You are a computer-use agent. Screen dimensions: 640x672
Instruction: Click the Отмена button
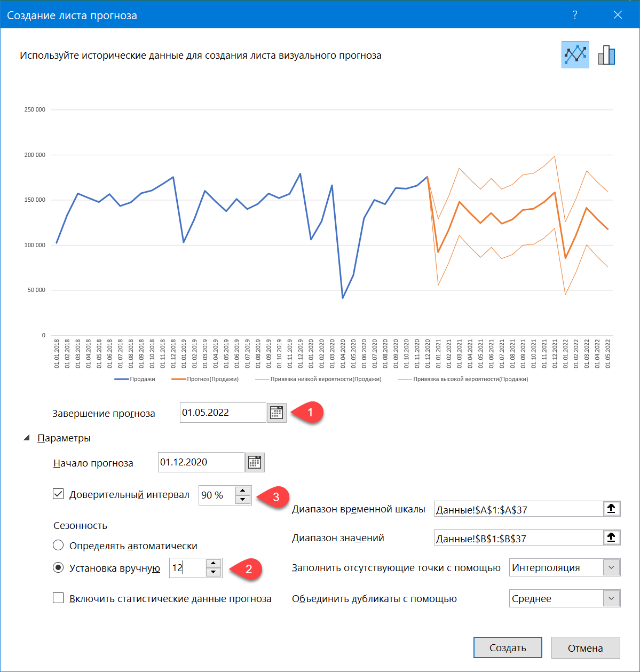[586, 648]
